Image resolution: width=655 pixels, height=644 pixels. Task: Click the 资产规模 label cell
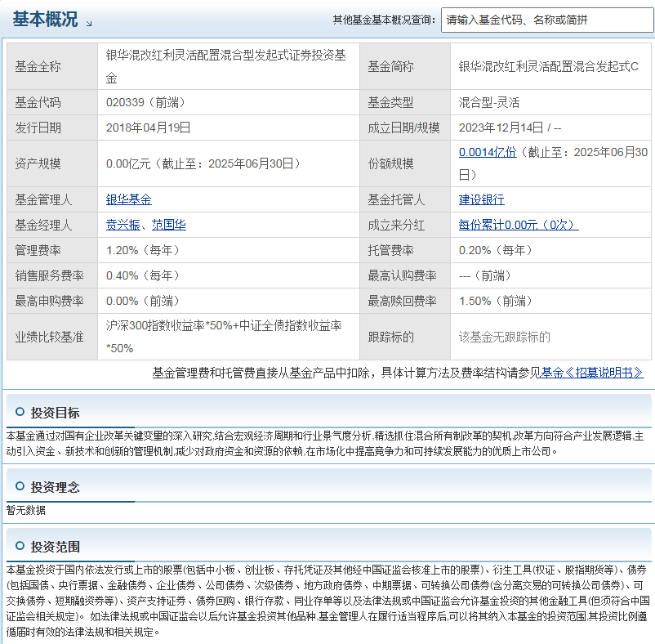pos(52,163)
